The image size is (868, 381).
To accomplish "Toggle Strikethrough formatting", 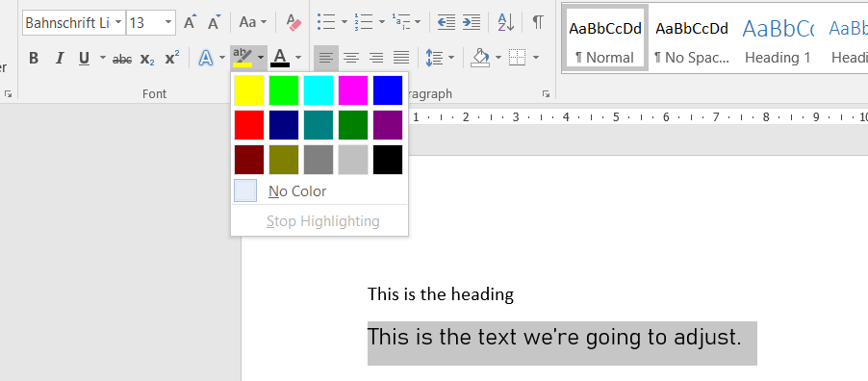I will coord(122,59).
